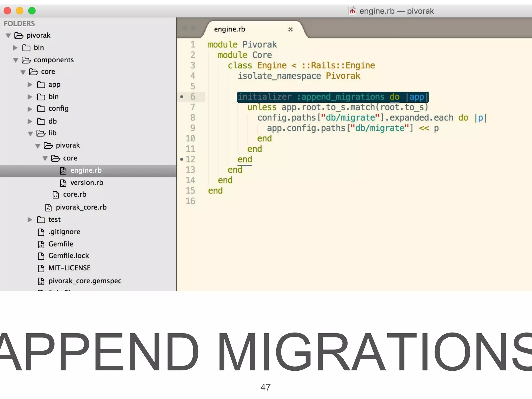Click the version.rb file icon
The image size is (532, 399).
pos(63,183)
